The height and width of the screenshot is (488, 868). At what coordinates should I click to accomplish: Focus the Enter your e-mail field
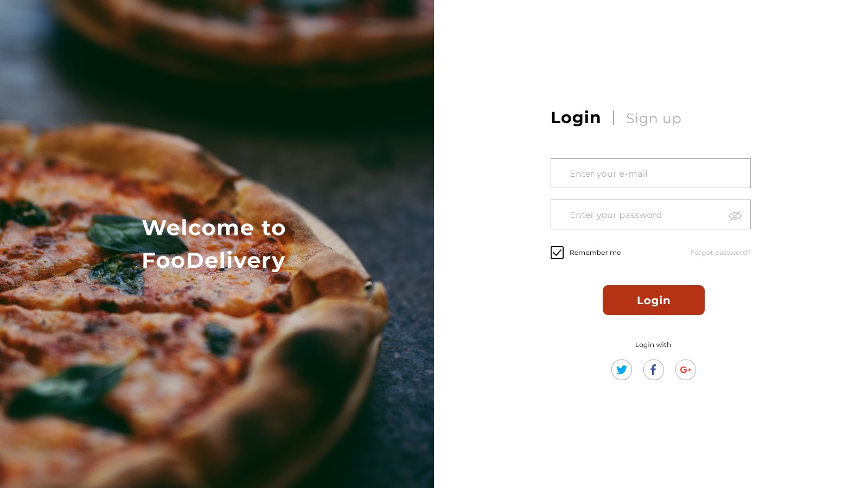(x=650, y=174)
